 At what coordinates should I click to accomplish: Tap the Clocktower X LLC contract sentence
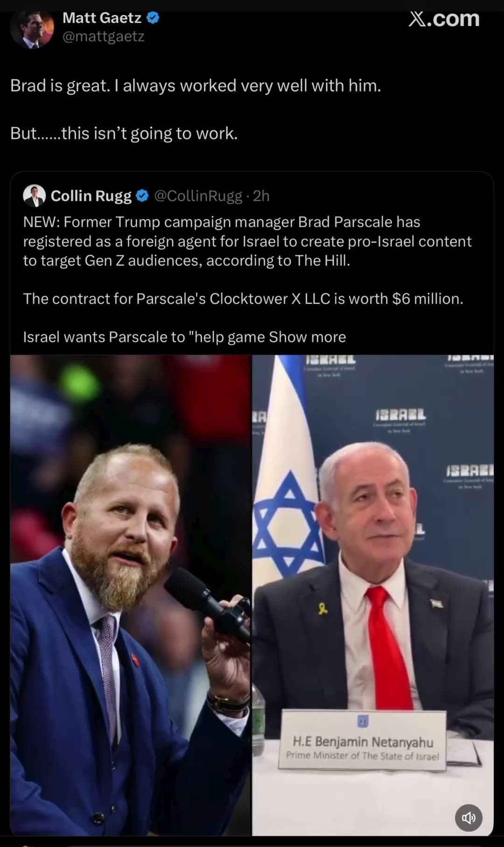pos(243,298)
